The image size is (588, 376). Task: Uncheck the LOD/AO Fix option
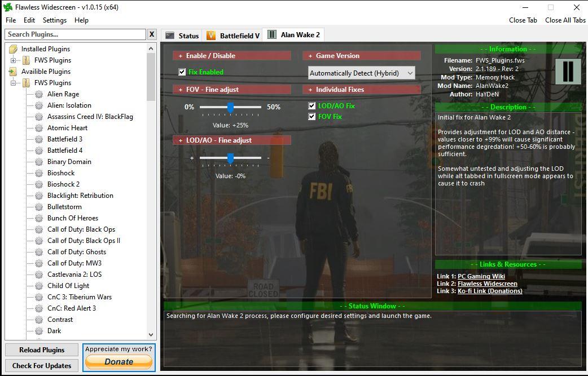(x=312, y=106)
